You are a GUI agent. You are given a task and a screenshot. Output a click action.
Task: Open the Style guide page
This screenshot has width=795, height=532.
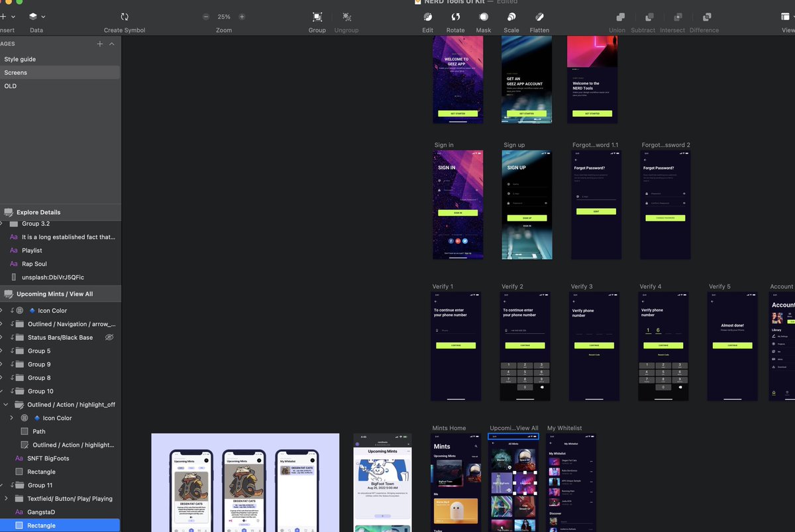(x=20, y=59)
